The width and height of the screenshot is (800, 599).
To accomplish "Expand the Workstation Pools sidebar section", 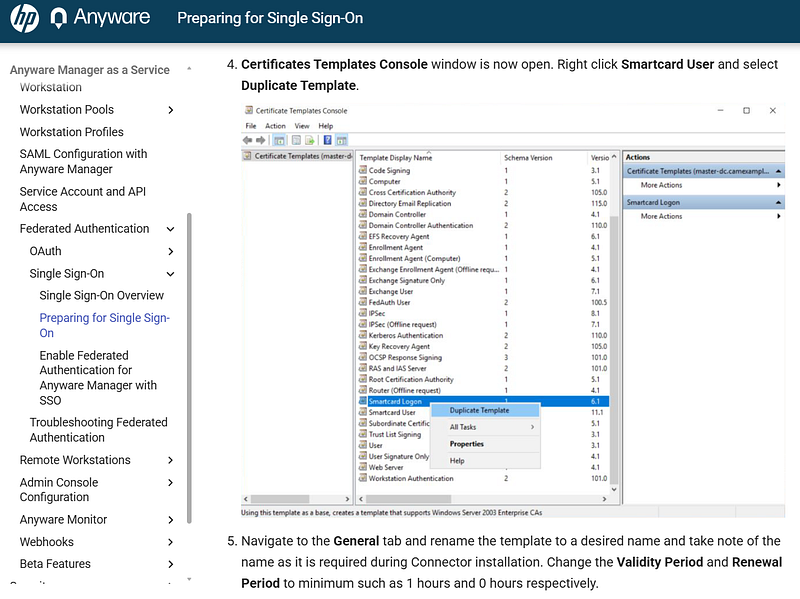I will pyautogui.click(x=171, y=110).
